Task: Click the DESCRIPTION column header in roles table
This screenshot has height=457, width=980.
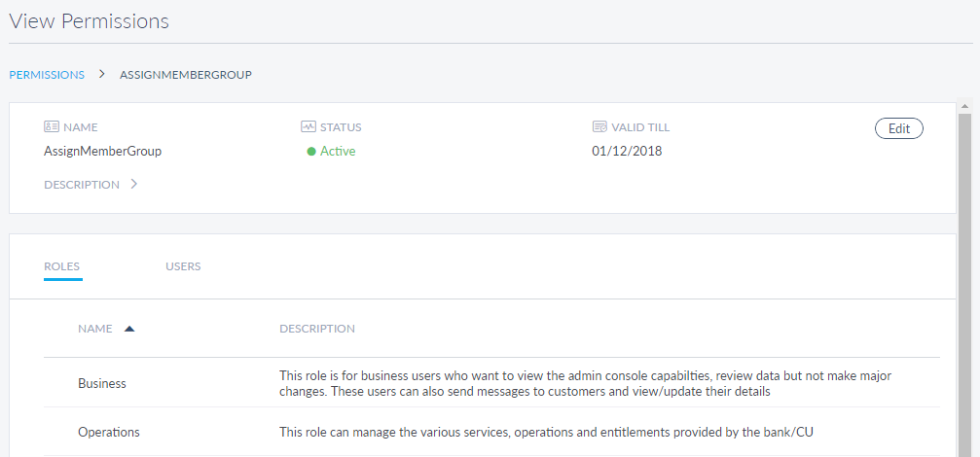Action: click(317, 329)
